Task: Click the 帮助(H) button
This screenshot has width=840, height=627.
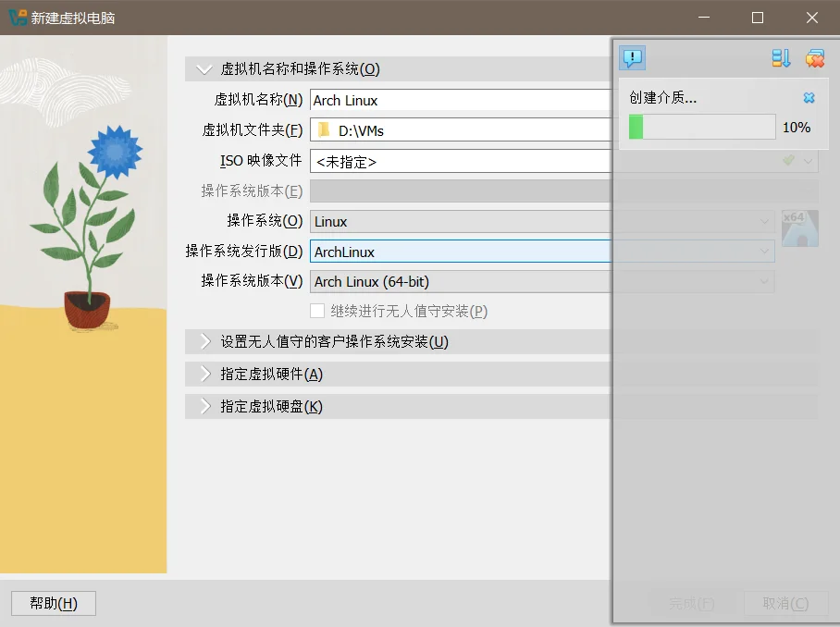Action: click(x=54, y=604)
